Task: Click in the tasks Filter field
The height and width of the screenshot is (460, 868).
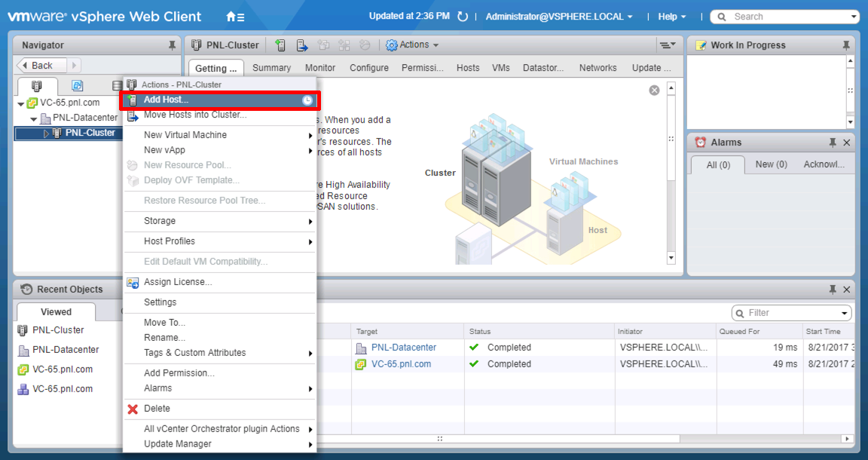Action: [792, 313]
